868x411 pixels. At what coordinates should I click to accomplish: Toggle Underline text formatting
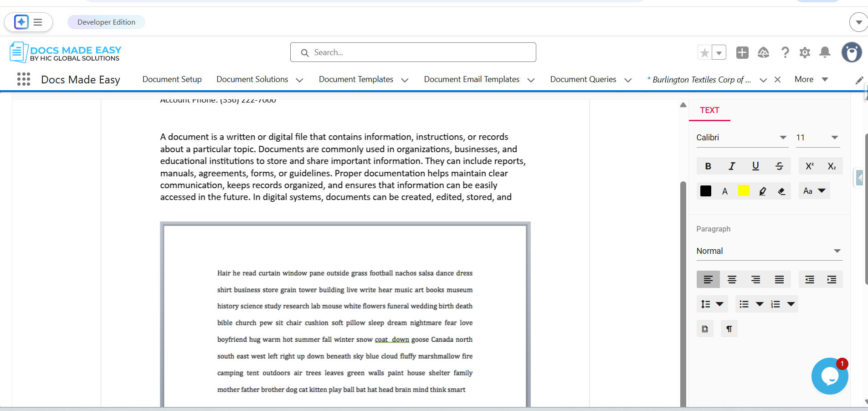click(x=755, y=166)
